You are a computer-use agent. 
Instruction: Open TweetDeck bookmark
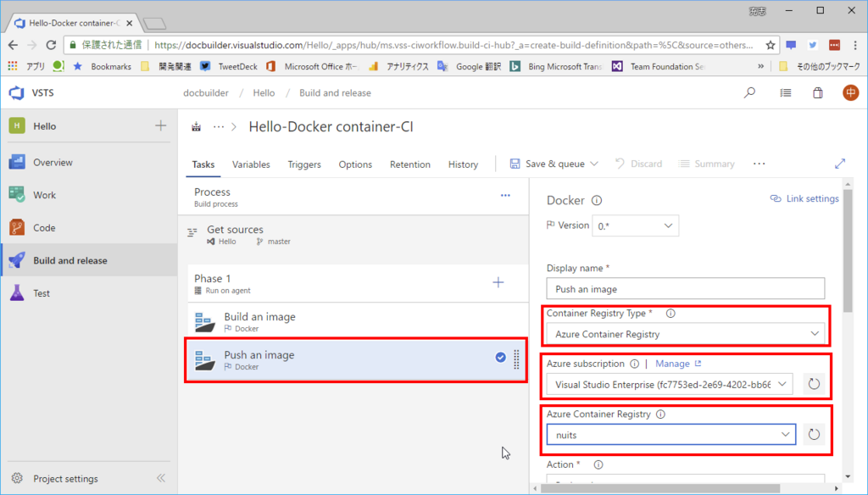(229, 66)
